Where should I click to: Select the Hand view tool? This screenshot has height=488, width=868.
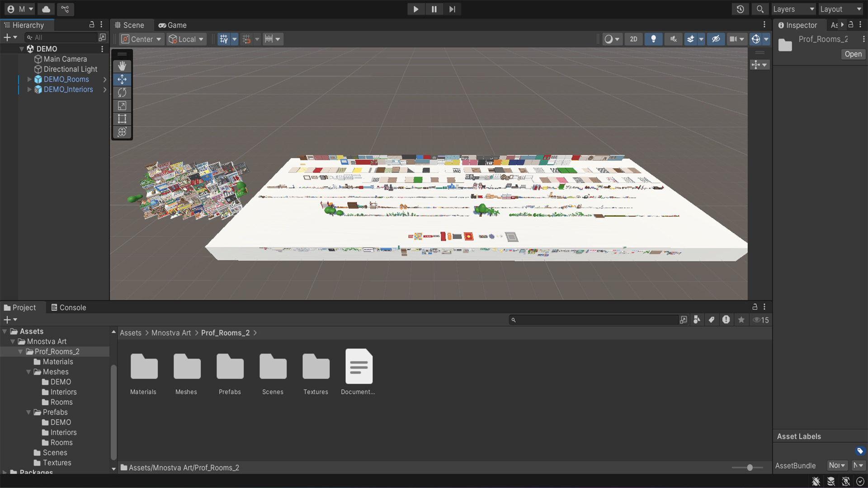click(x=122, y=66)
